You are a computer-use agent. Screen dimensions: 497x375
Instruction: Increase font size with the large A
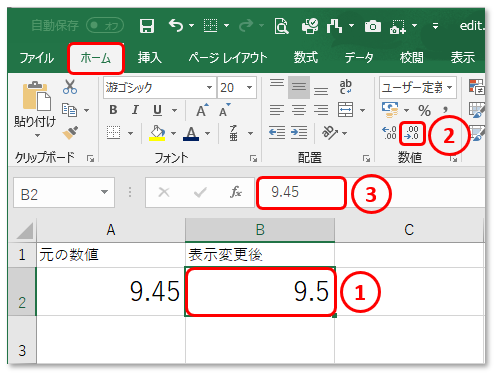pyautogui.click(x=202, y=110)
